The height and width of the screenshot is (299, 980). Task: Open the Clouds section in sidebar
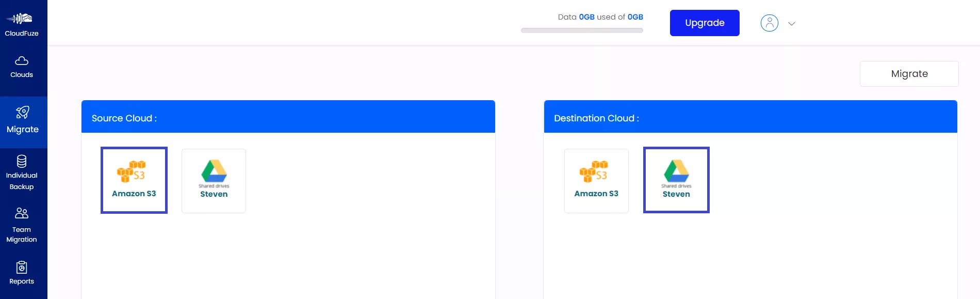click(22, 67)
